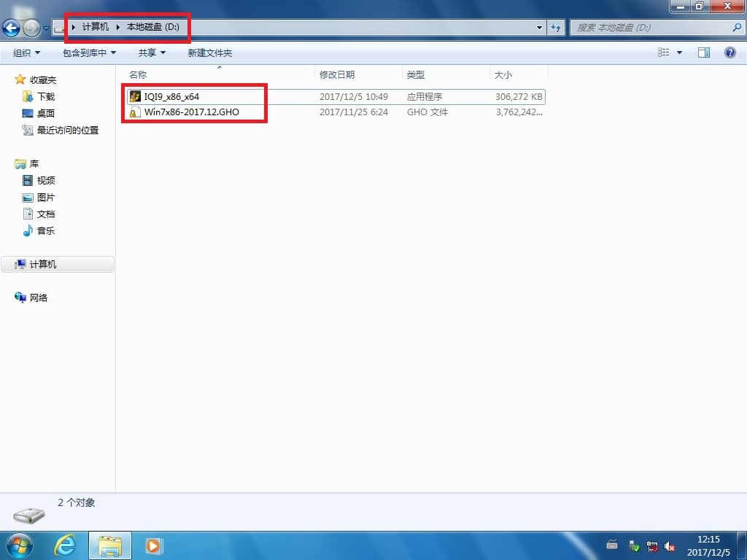
Task: Open the 包含到库中 dropdown
Action: [x=89, y=52]
